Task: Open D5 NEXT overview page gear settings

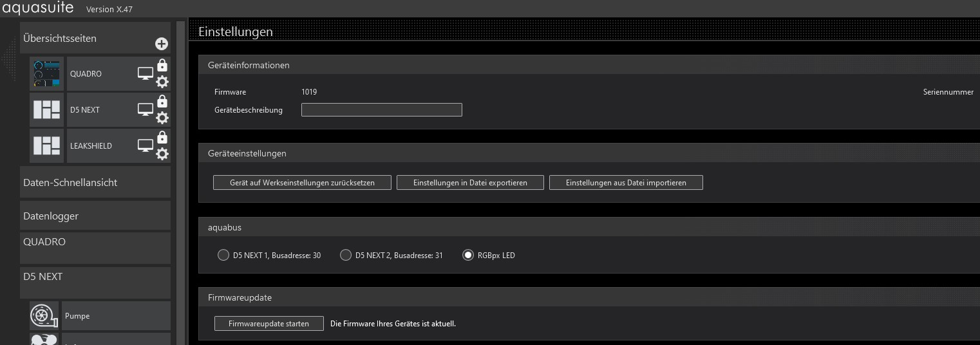Action: (162, 118)
